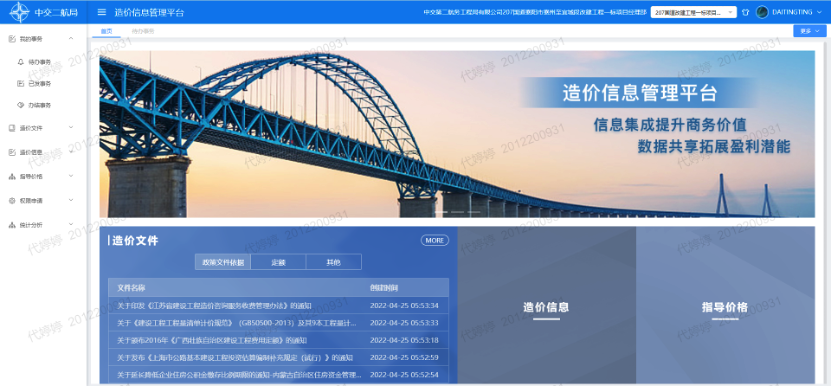The image size is (832, 386).
Task: Select the 其他 tab in 造价文件 panel
Action: pos(334,262)
